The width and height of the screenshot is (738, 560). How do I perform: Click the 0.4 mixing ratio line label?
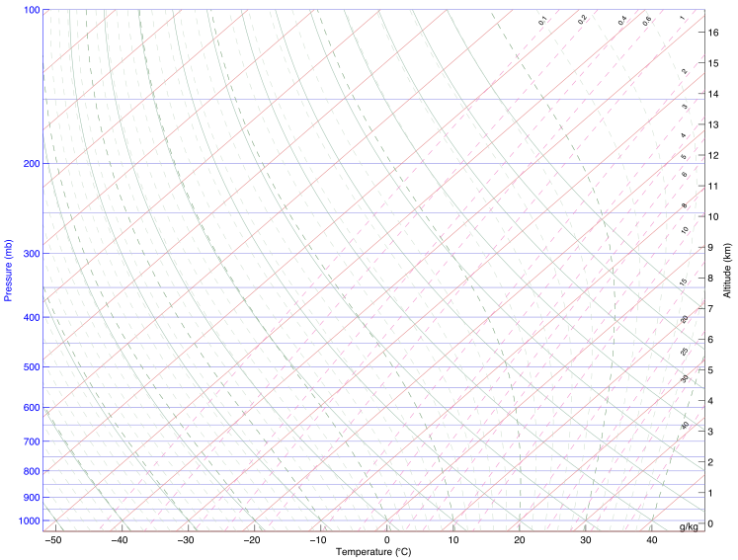(622, 21)
